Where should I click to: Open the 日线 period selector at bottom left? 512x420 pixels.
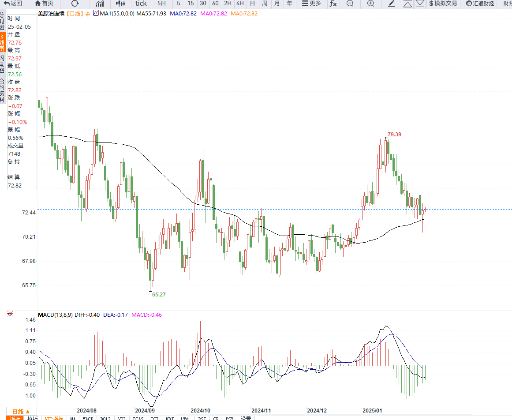coord(21,411)
